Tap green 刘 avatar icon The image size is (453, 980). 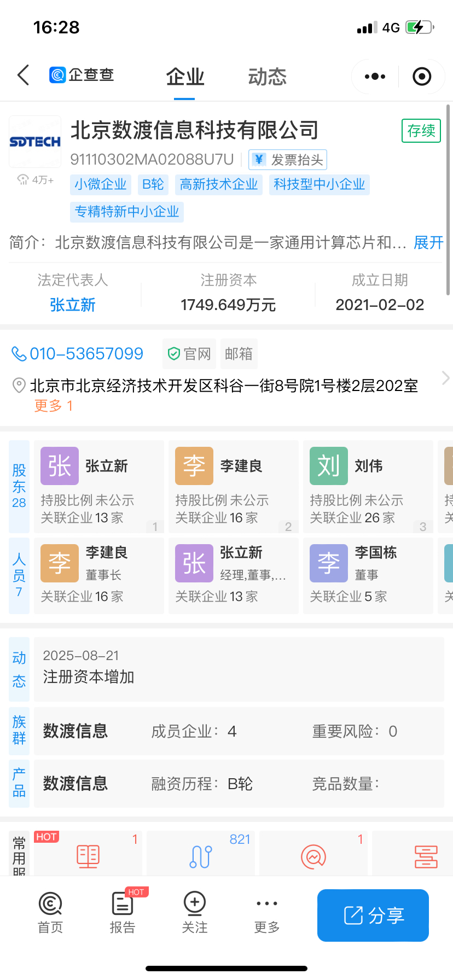coord(329,466)
